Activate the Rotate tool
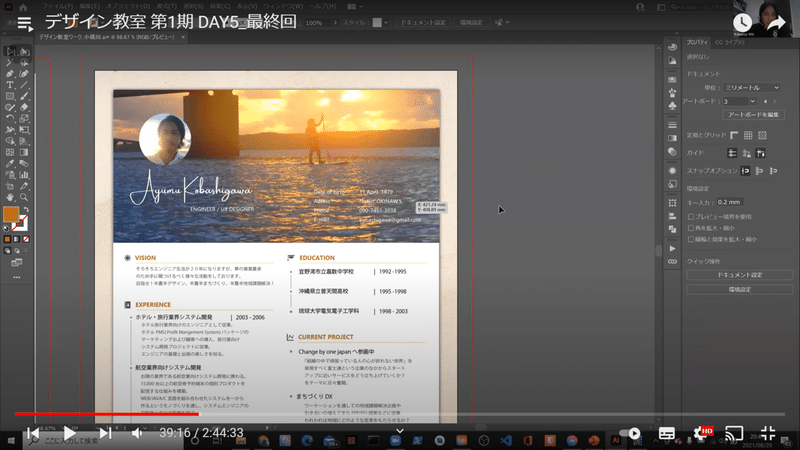800x450 pixels. 10,119
